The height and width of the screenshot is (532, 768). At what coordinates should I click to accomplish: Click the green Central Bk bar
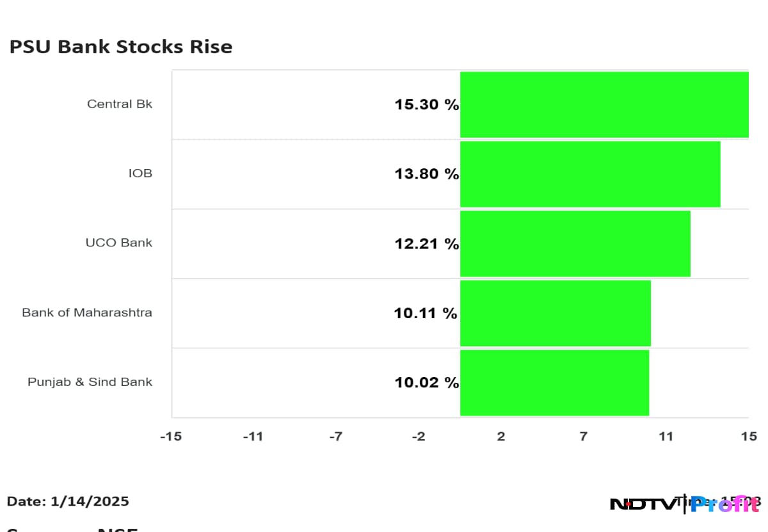(x=604, y=104)
